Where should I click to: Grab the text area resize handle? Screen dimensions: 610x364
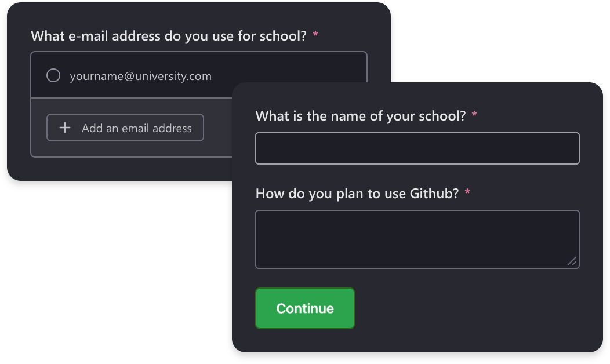coord(572,261)
